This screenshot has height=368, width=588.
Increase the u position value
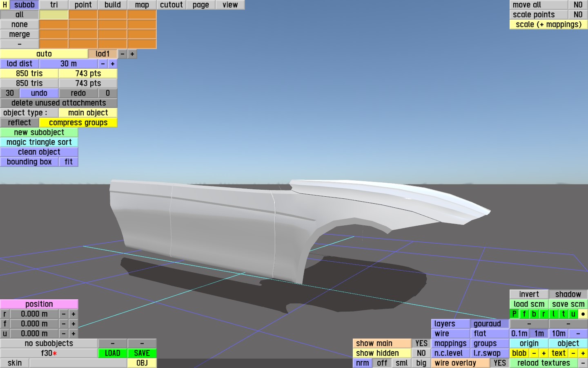point(73,334)
